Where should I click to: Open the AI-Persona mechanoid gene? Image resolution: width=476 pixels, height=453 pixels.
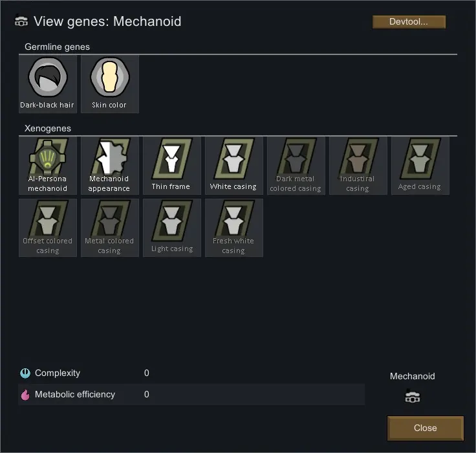click(x=48, y=166)
